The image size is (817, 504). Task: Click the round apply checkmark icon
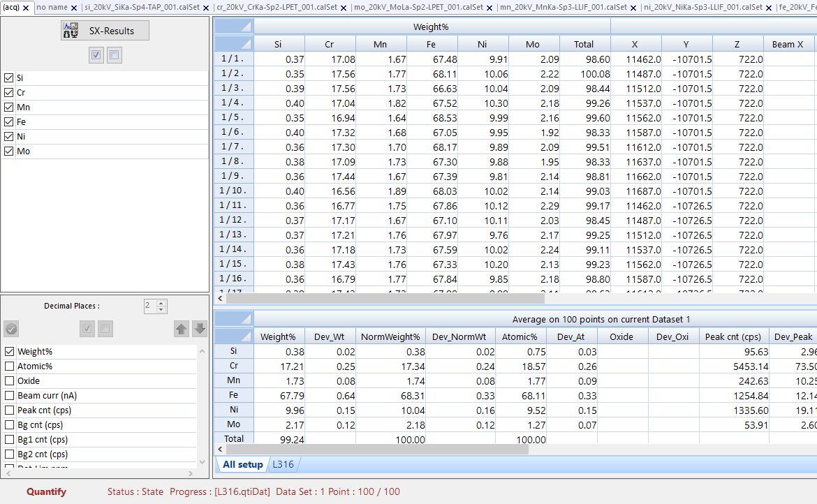11,329
